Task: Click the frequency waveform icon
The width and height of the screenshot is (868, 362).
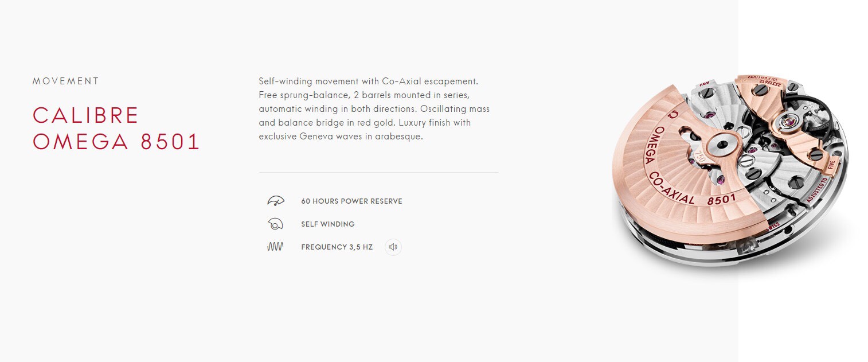Action: [275, 247]
